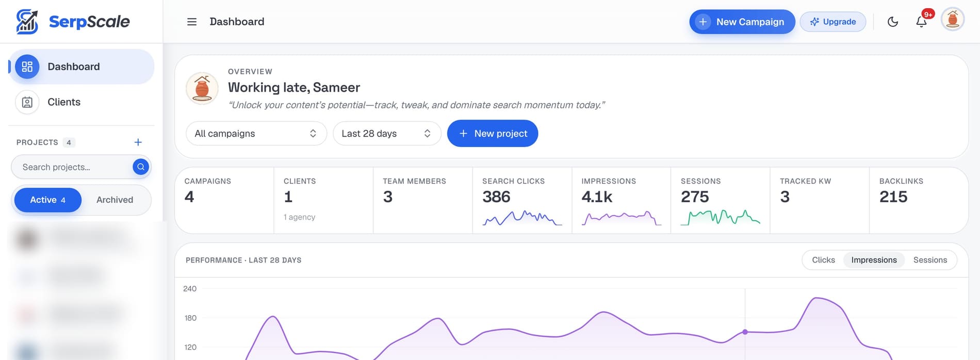Screen dimensions: 980x360
Task: Click the SerpScale brand name
Action: [x=89, y=22]
